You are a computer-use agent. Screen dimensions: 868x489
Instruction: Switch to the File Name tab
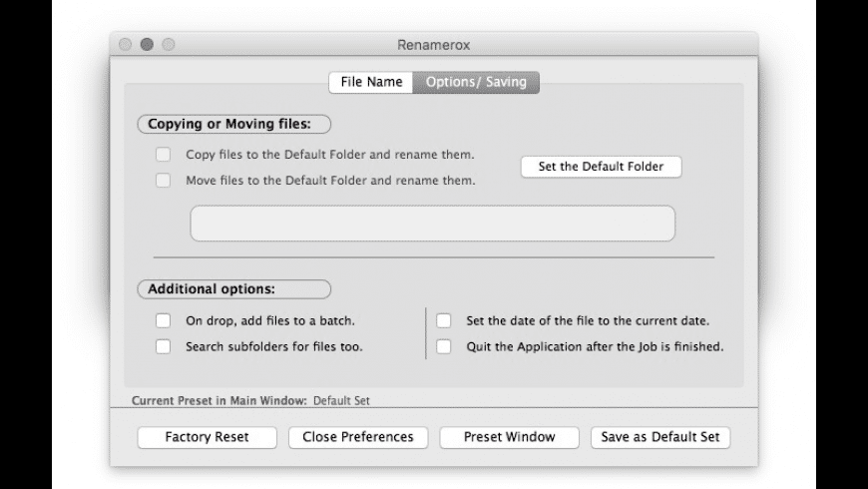(x=371, y=82)
